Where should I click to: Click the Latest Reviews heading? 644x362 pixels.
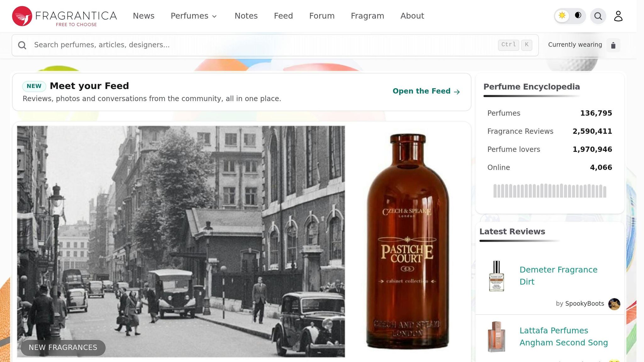point(512,232)
